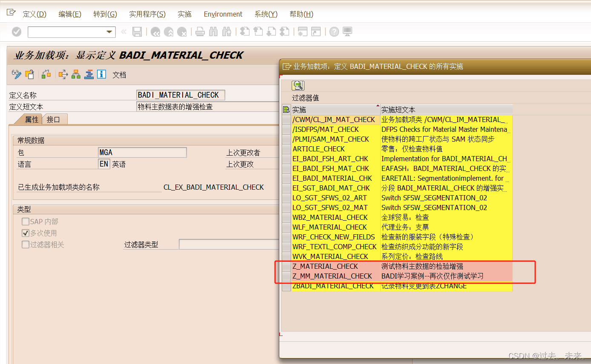Toggle the 多次使用 checkbox

click(26, 233)
